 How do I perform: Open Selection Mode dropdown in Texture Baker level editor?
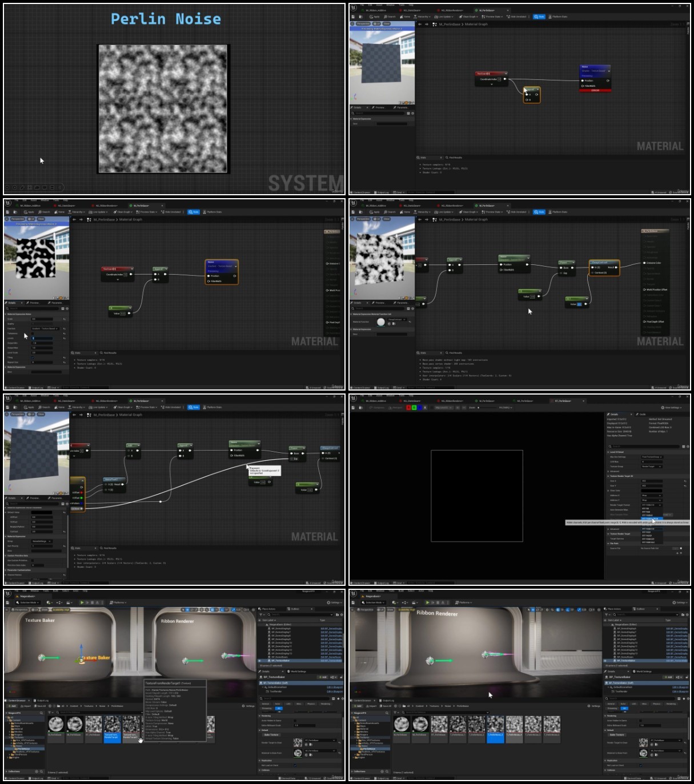click(28, 602)
